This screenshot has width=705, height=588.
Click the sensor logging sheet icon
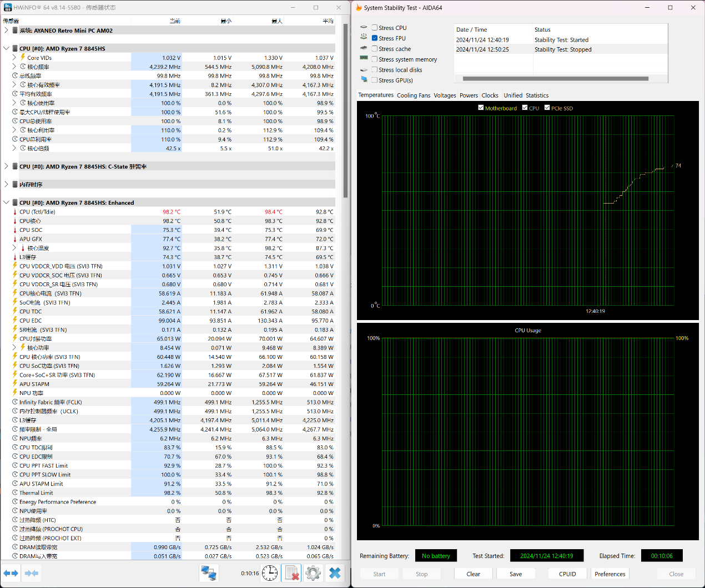[x=291, y=573]
